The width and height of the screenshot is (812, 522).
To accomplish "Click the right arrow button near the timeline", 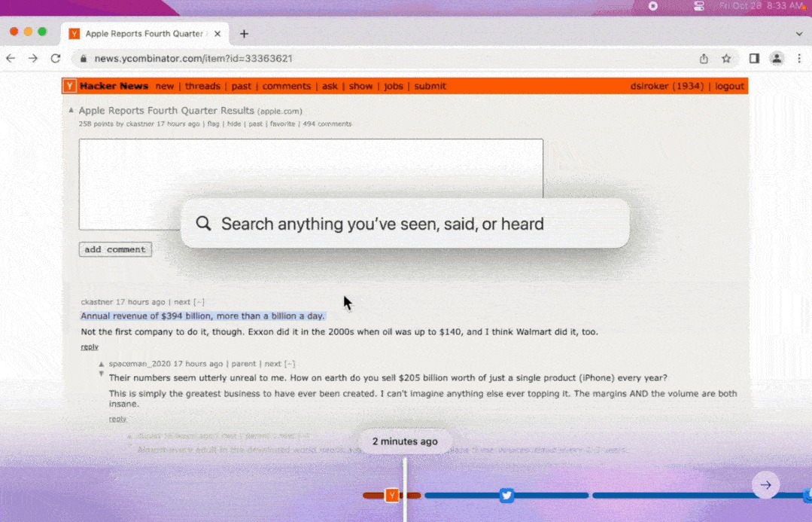I will click(766, 485).
